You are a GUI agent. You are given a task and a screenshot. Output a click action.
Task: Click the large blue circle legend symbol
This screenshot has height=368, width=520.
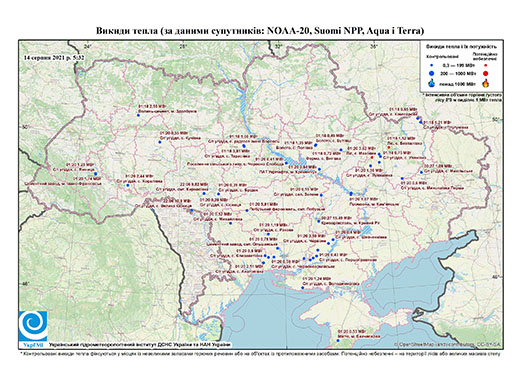click(432, 73)
